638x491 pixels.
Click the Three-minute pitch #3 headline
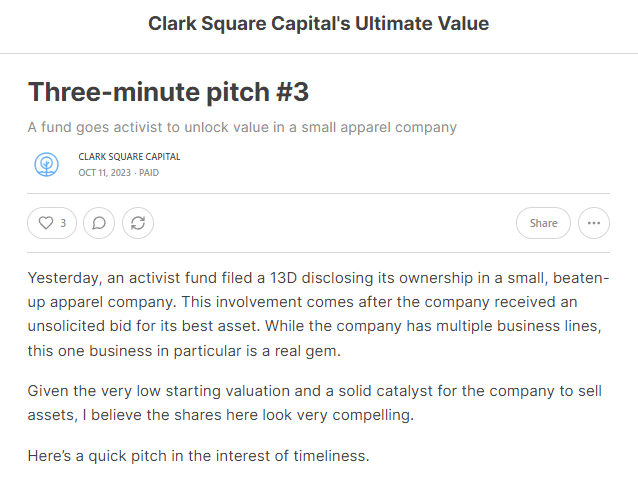[x=168, y=92]
